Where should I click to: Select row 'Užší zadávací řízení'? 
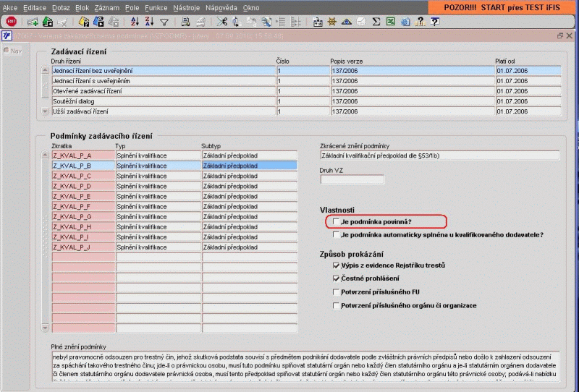click(x=164, y=111)
